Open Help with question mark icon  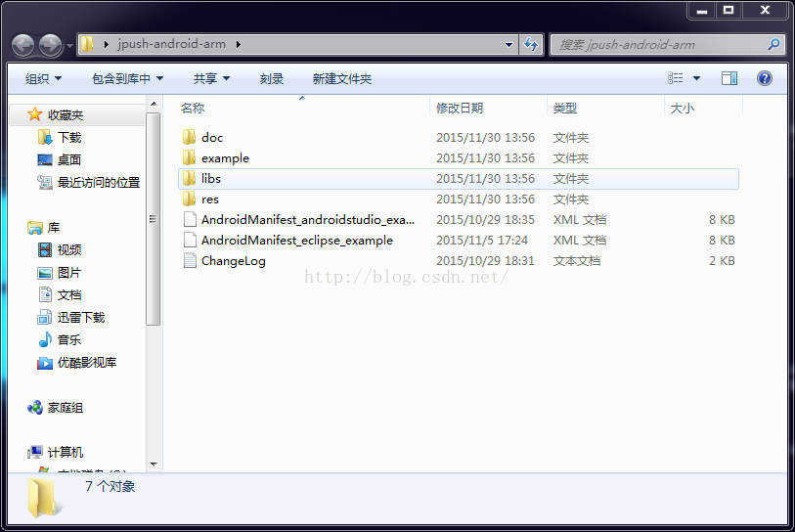pos(765,78)
